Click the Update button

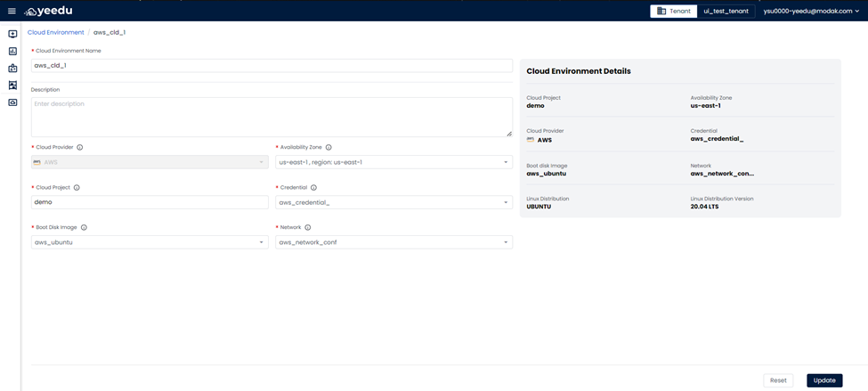[x=824, y=380]
